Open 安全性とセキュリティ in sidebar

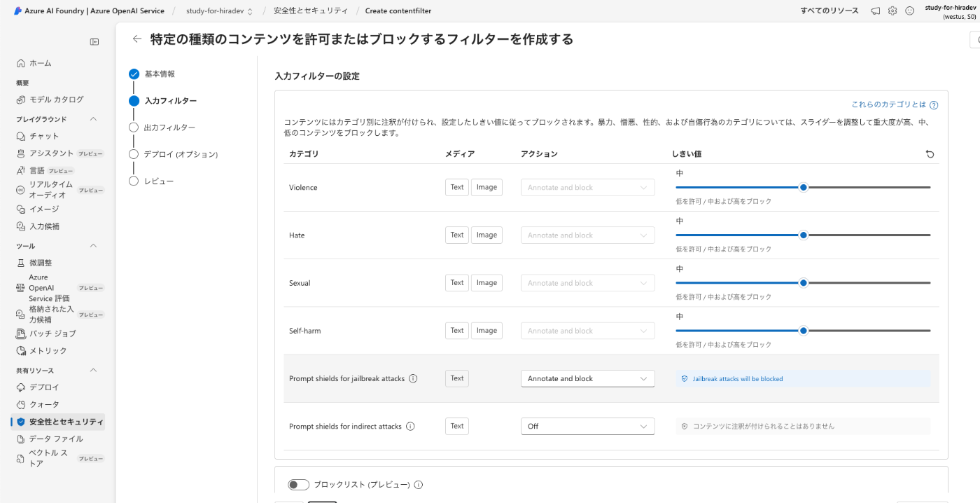coord(59,422)
